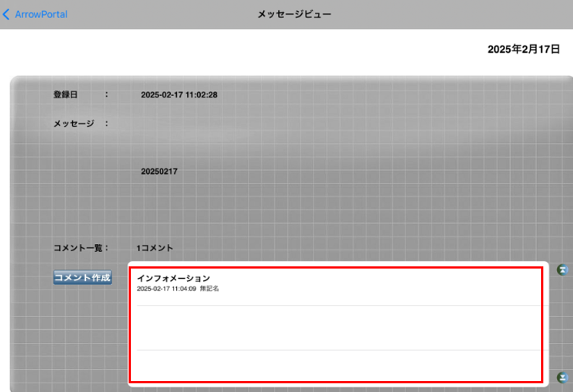Screen dimensions: 573x392
Task: Click the comment timestamp 2025-02-17 11:04:09
Action: 166,289
